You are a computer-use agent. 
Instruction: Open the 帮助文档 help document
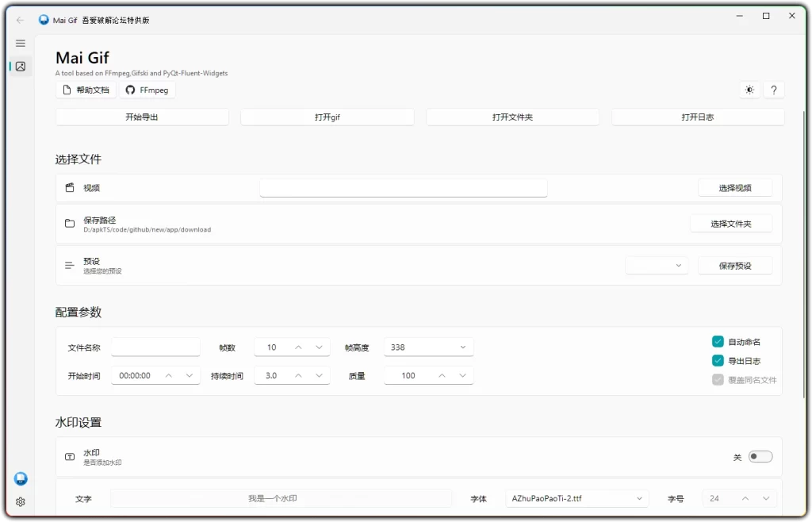(x=83, y=90)
